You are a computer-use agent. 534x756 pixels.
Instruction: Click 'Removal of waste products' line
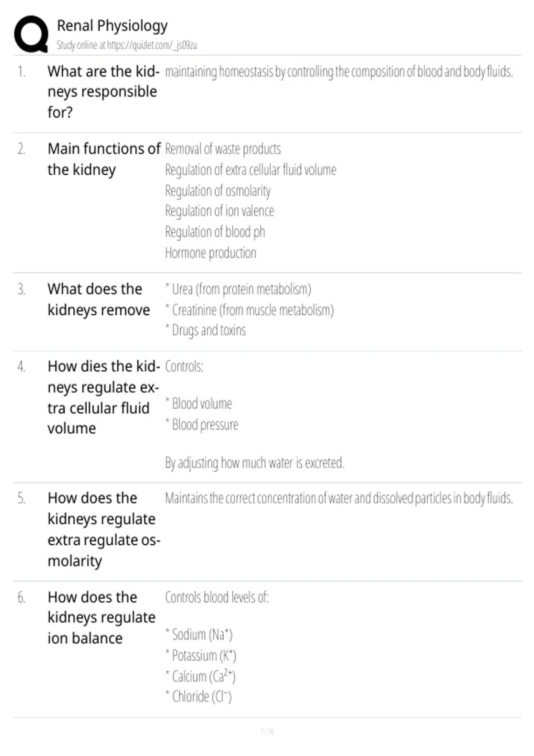pos(223,149)
